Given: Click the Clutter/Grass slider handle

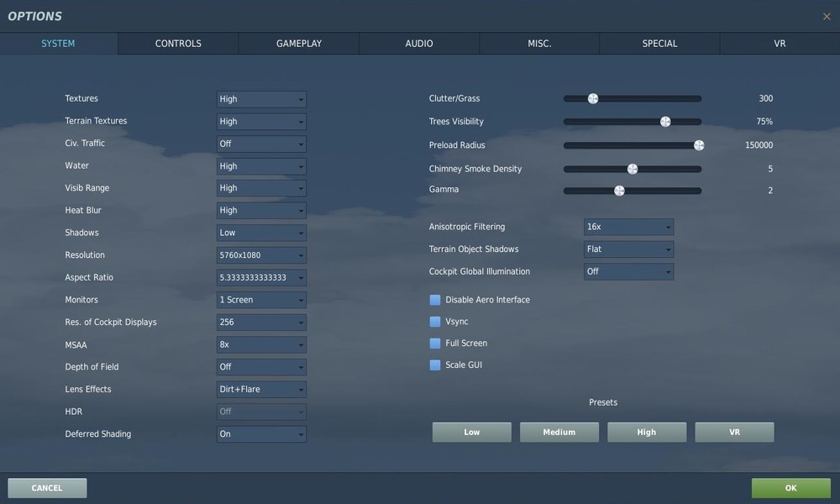Looking at the screenshot, I should (592, 98).
